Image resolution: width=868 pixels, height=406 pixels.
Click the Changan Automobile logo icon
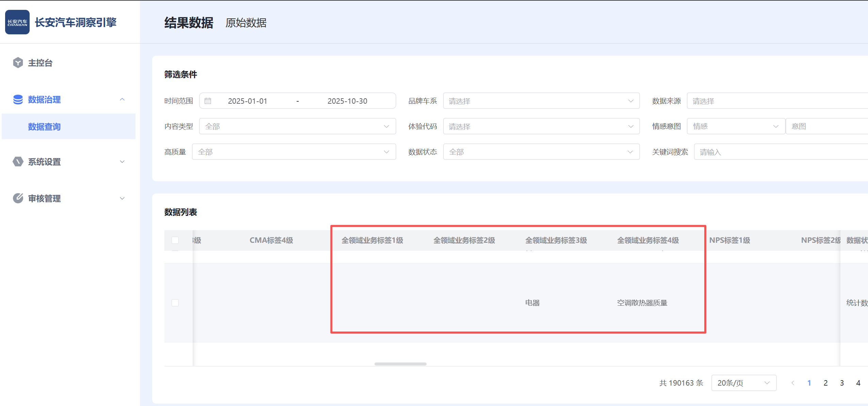click(17, 22)
